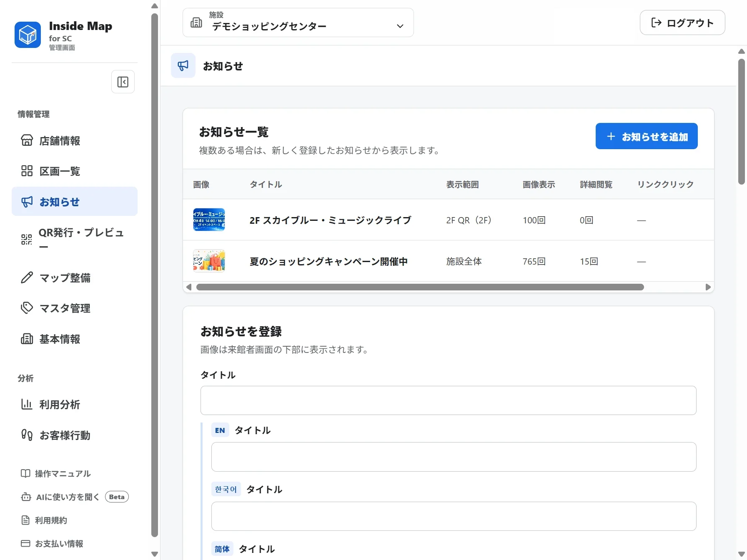747x560 pixels.
Task: Click the pencil icon beside マップ整備
Action: tap(27, 277)
